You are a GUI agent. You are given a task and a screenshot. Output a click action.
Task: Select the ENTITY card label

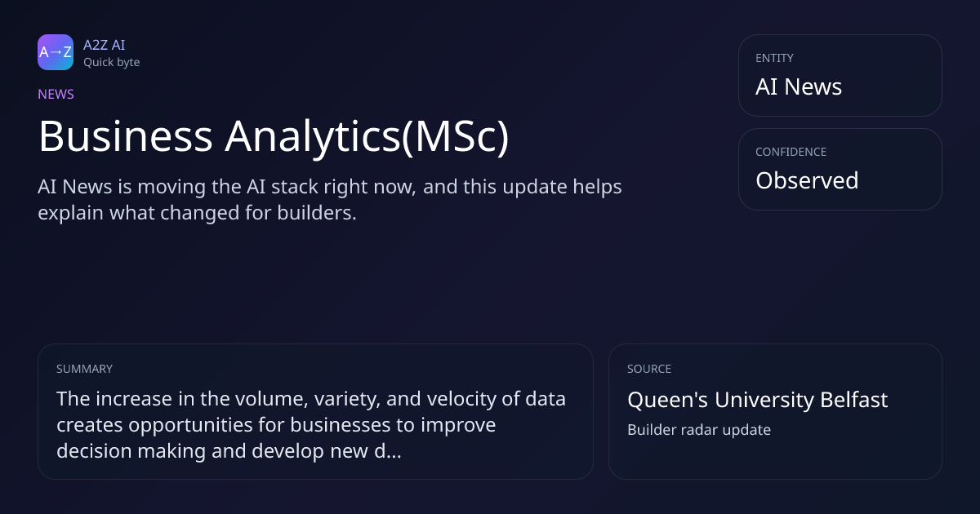click(x=774, y=58)
